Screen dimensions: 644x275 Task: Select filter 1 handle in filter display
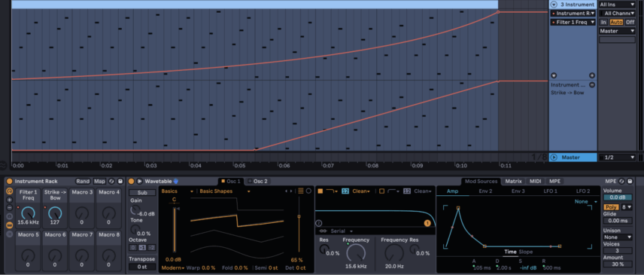(x=427, y=223)
